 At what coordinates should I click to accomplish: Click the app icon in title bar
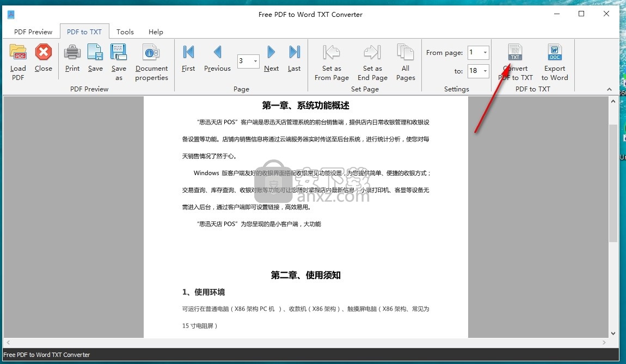(x=11, y=14)
